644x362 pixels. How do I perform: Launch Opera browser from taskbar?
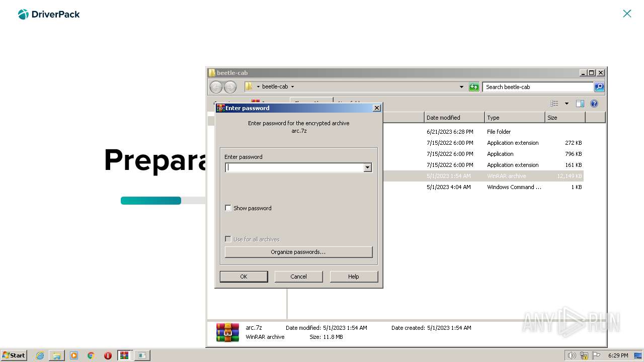108,355
